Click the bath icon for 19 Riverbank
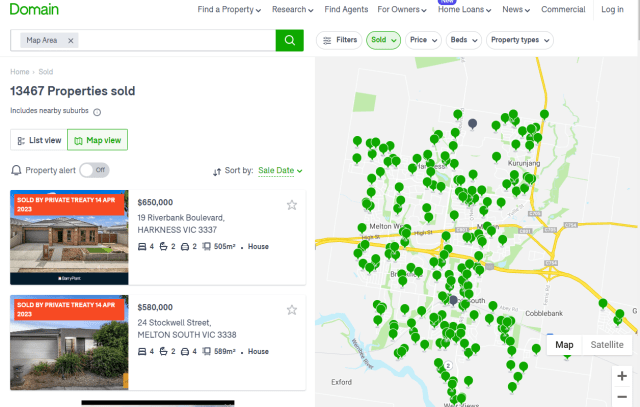The height and width of the screenshot is (407, 640). [163, 247]
